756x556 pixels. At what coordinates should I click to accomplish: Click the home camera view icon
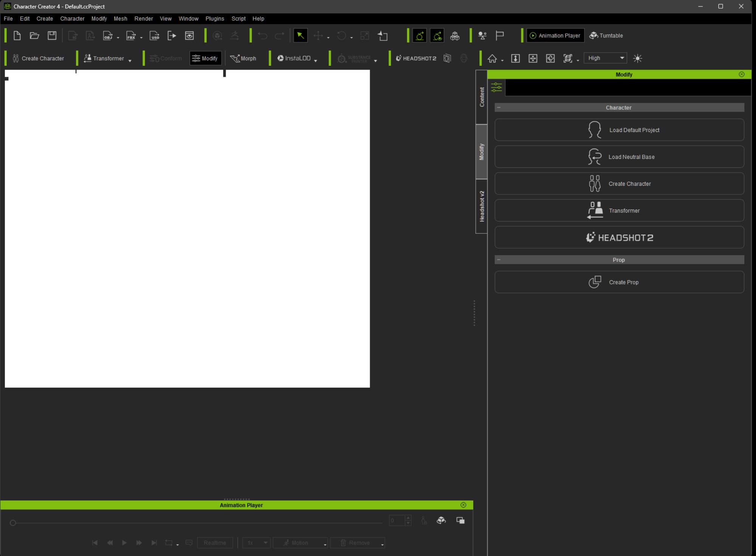492,58
